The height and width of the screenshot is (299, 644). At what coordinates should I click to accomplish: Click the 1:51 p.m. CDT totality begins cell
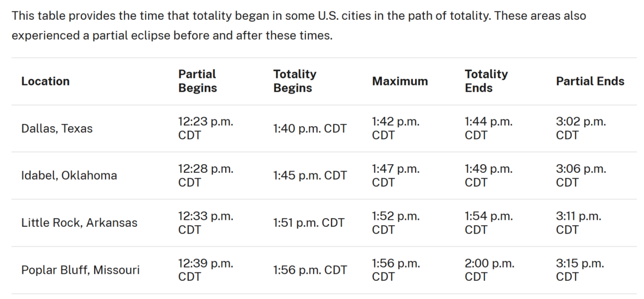tap(309, 223)
